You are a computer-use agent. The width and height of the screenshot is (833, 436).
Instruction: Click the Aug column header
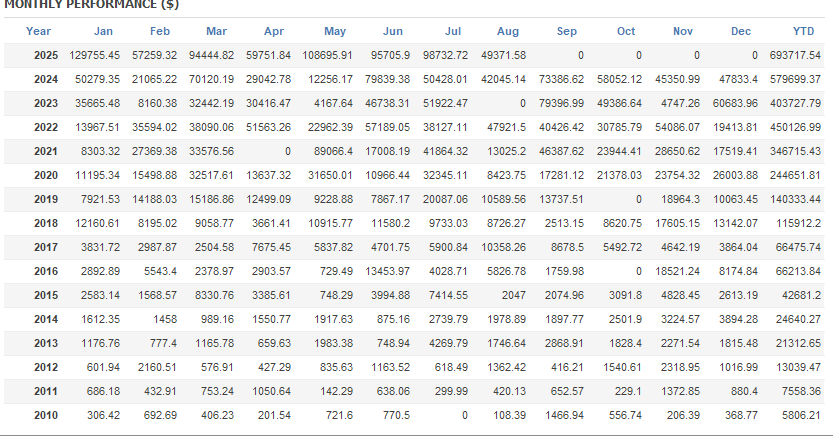point(507,31)
